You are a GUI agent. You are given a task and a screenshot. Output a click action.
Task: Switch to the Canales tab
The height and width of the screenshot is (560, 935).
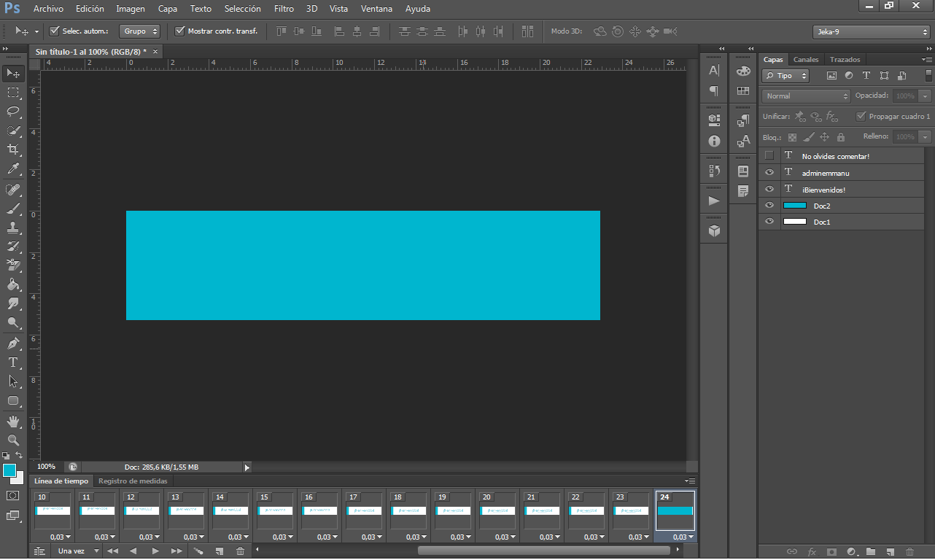pyautogui.click(x=806, y=59)
